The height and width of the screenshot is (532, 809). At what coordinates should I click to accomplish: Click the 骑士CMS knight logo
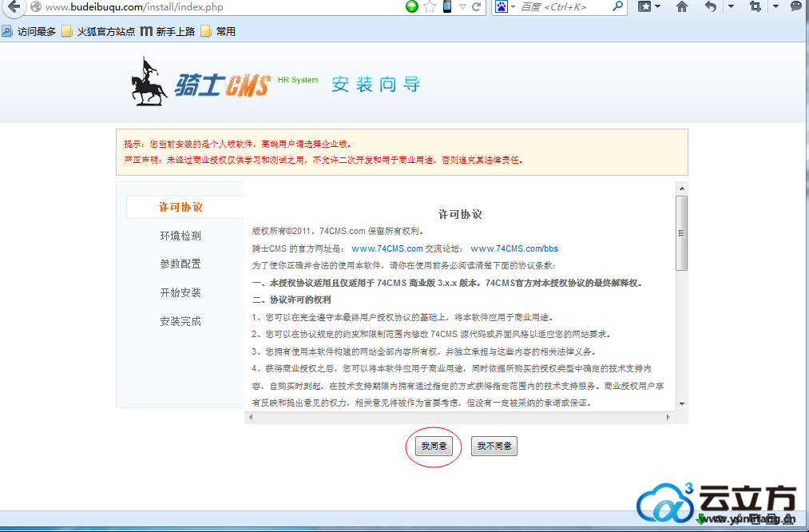(200, 82)
